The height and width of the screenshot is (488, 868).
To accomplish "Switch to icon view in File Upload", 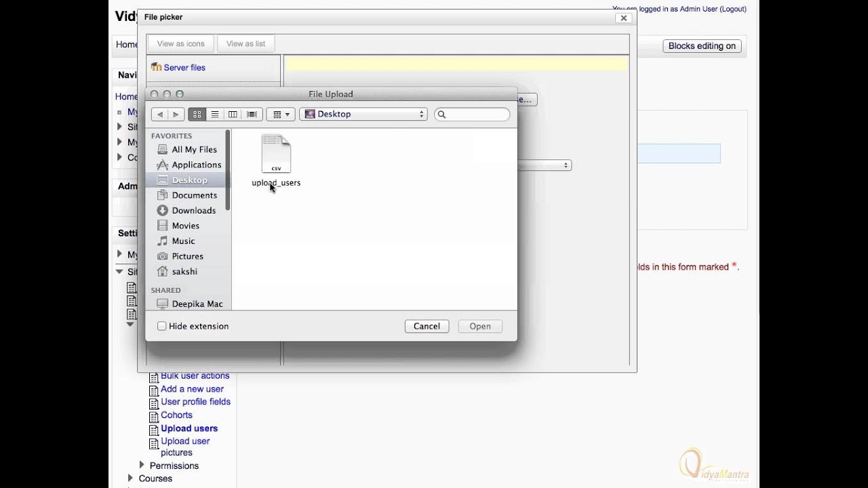I will (197, 115).
